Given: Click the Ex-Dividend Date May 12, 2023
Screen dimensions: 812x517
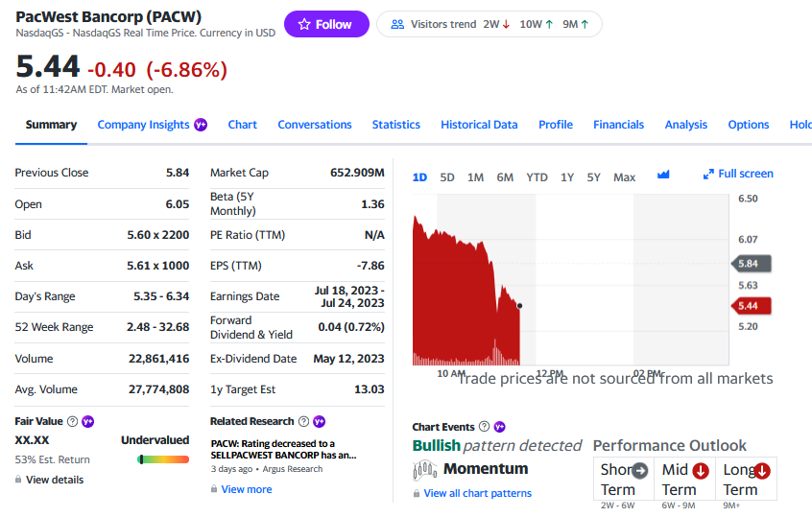Looking at the screenshot, I should [348, 359].
